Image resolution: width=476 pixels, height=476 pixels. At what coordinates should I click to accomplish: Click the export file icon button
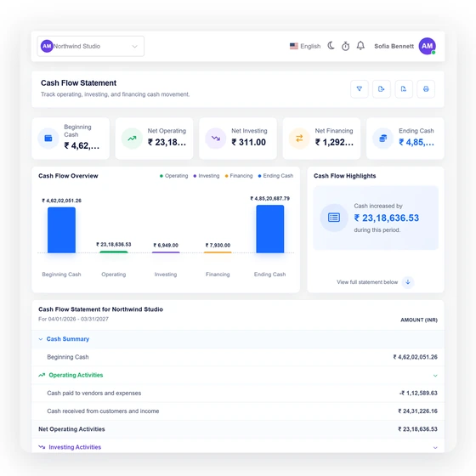coord(382,89)
